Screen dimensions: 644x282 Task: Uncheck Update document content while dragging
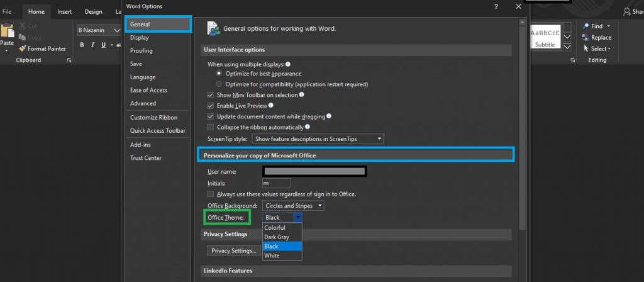click(210, 116)
